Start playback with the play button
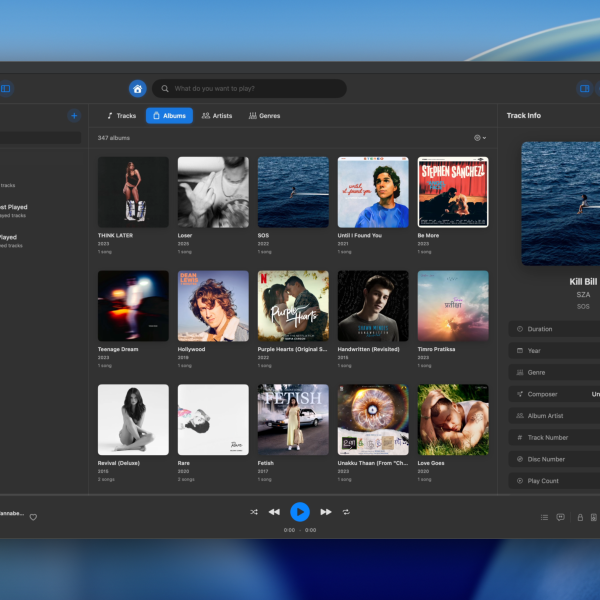The height and width of the screenshot is (600, 600). click(x=300, y=512)
